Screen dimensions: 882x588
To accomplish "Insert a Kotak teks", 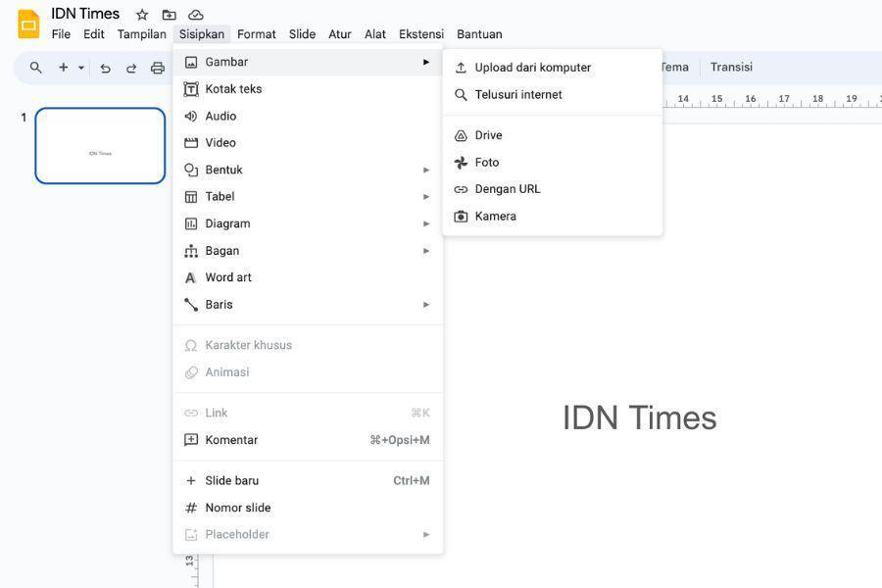I will [x=308, y=89].
